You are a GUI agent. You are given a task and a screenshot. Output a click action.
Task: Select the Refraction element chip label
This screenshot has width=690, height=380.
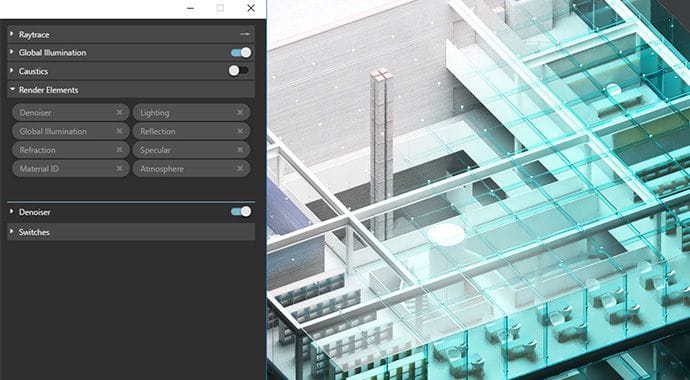tap(37, 150)
